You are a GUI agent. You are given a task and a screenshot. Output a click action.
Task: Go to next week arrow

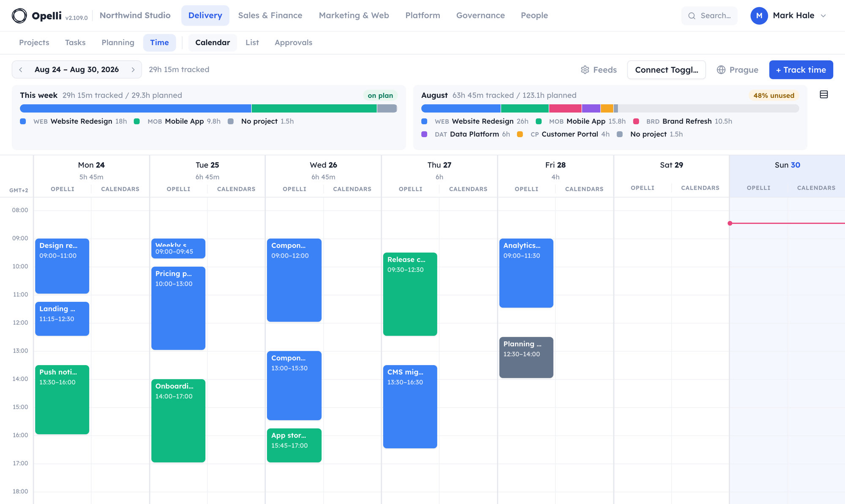pyautogui.click(x=133, y=70)
